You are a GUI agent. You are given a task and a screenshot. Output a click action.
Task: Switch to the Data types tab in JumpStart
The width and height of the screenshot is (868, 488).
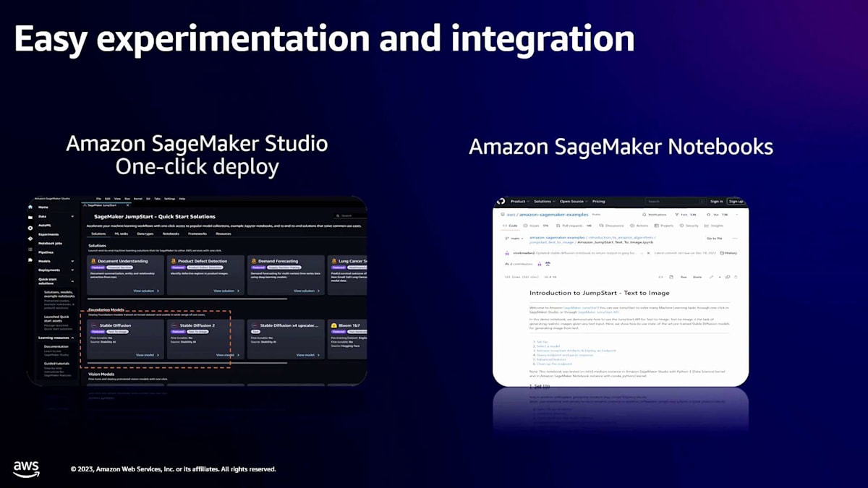pos(145,234)
